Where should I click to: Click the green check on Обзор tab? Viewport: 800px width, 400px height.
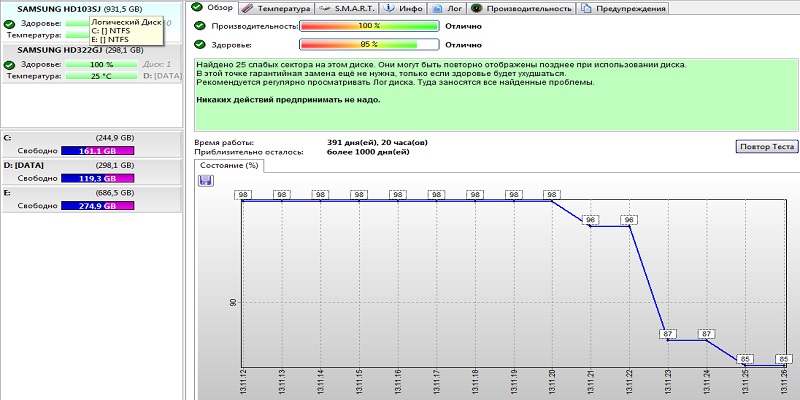(196, 8)
